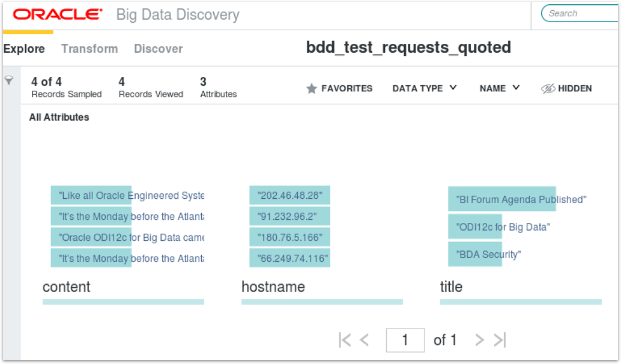Select title value "ODI12c for Big Data"
Viewport: 621px width, 364px height.
(500, 227)
